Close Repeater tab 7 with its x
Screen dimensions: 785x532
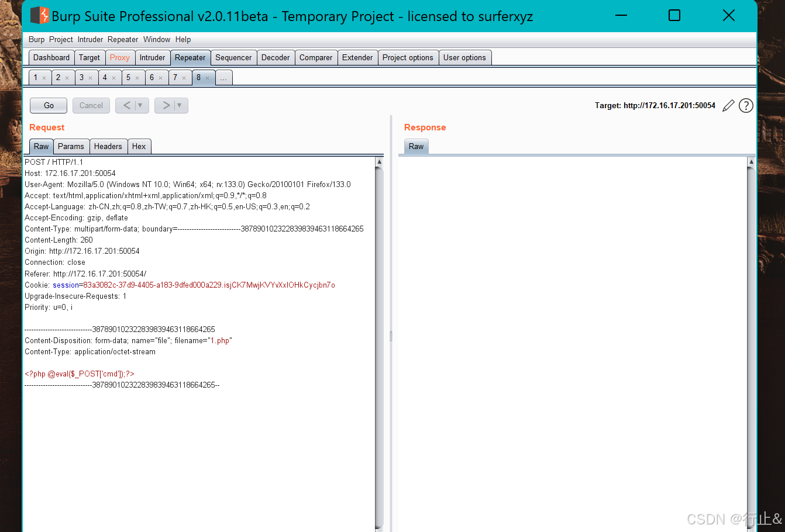pos(184,78)
